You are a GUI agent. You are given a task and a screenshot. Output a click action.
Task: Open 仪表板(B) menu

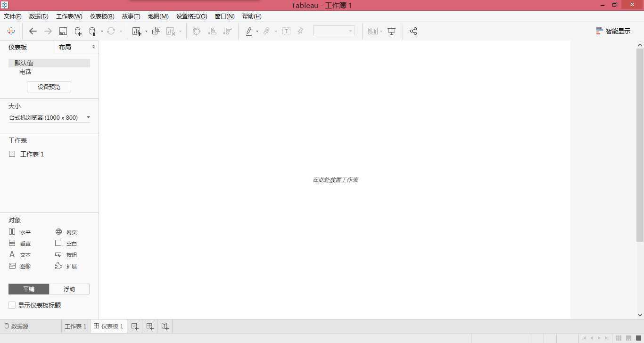(x=102, y=16)
